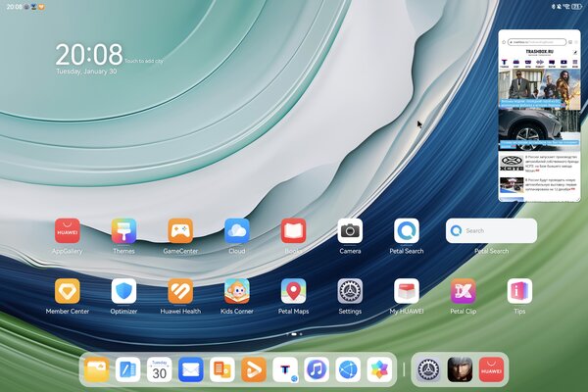Image resolution: width=588 pixels, height=392 pixels.
Task: Tap the 20:08 clock widget
Action: [89, 55]
